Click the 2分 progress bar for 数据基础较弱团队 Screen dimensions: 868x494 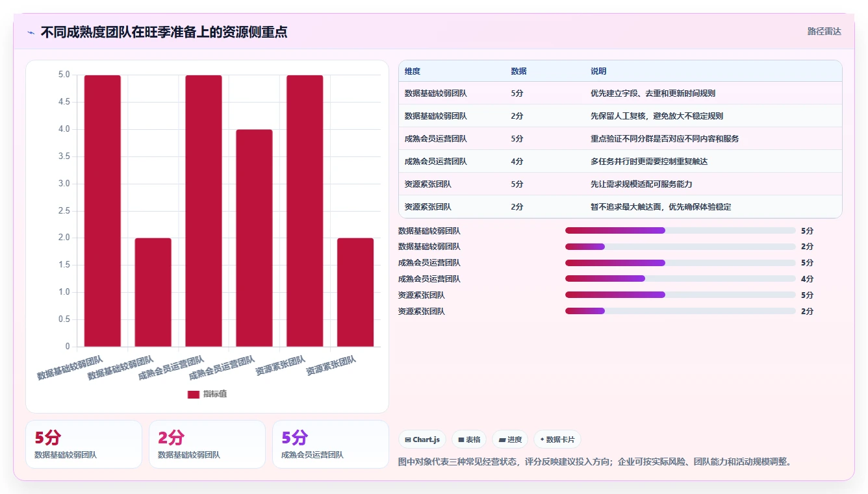coord(680,247)
